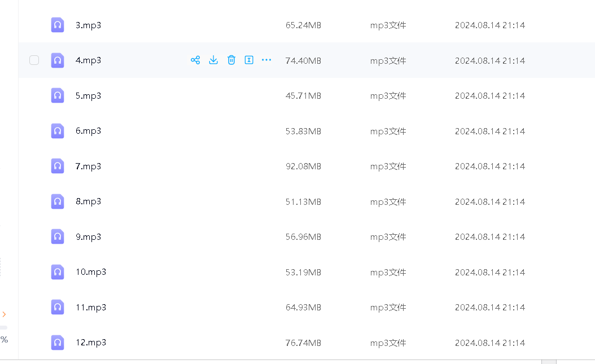The height and width of the screenshot is (364, 595).
Task: Select the purple icon next to 7.mp3
Action: 58,166
